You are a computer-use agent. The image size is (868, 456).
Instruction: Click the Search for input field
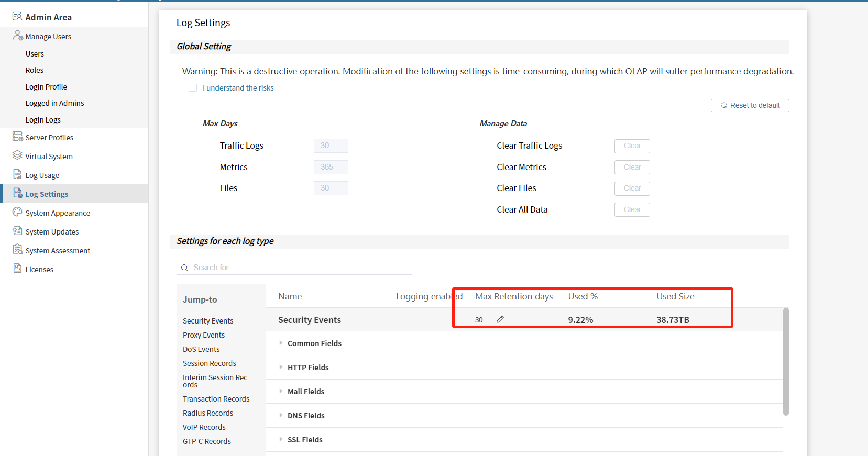(x=299, y=268)
